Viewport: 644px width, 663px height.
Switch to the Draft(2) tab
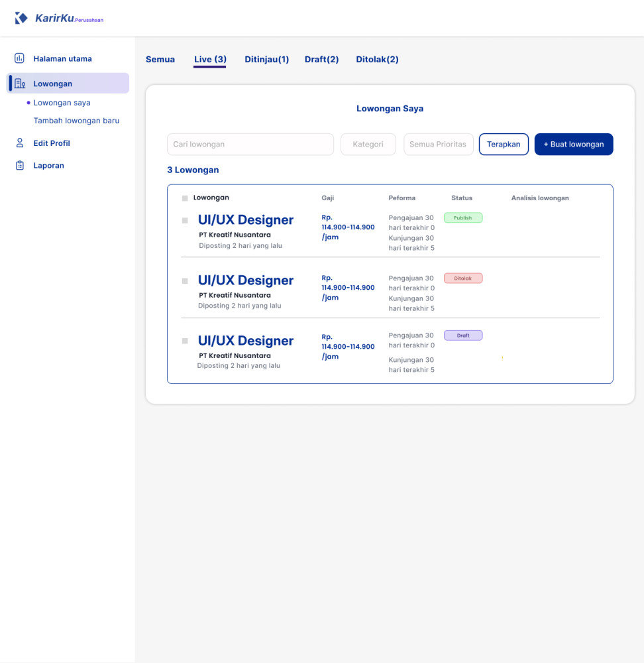[321, 60]
